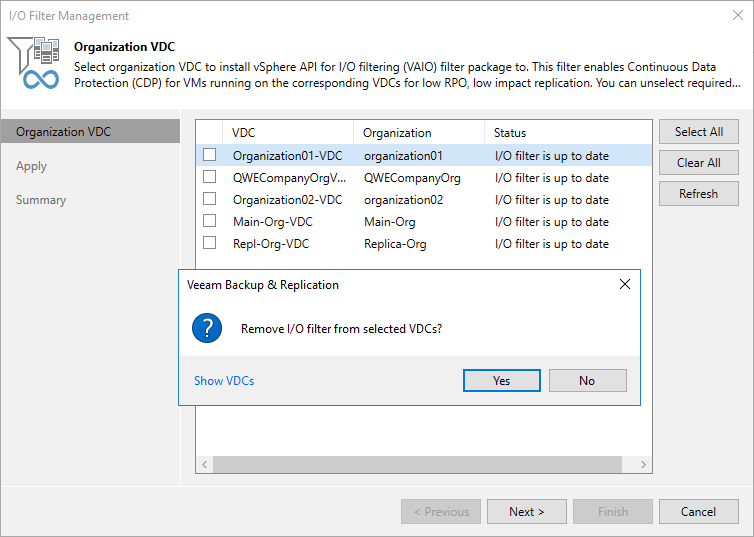Sort by the Organization column header
Viewport: 754px width, 537px height.
pyautogui.click(x=419, y=133)
